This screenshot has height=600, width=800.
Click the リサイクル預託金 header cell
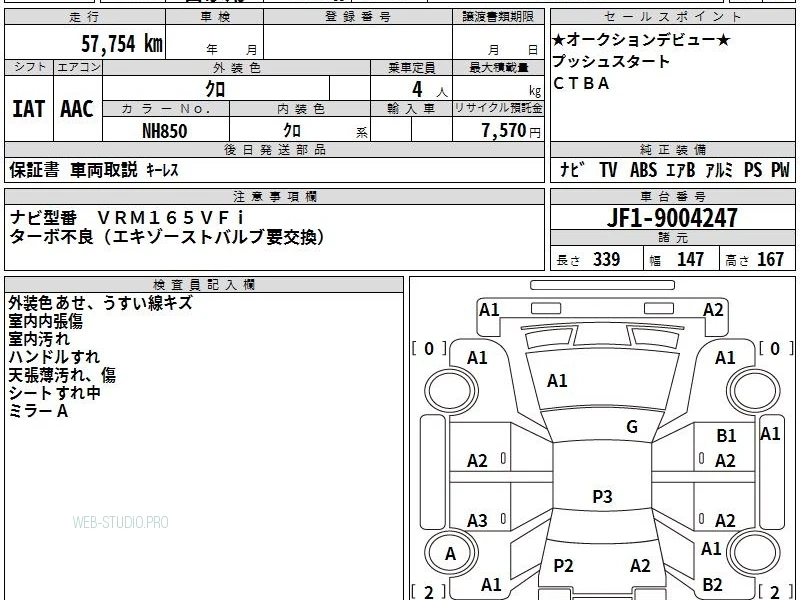click(x=498, y=108)
